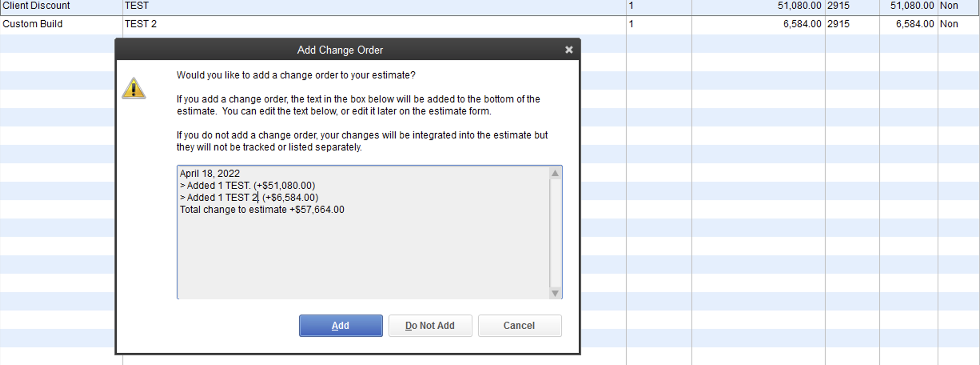Image resolution: width=980 pixels, height=365 pixels.
Task: Click the 2915 cell on the TEST row
Action: pyautogui.click(x=841, y=6)
